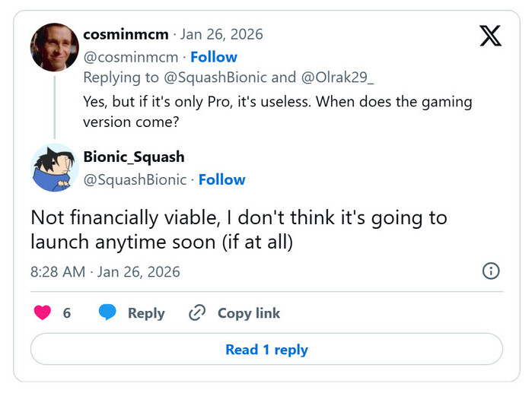Viewport: 532px width, 393px height.
Task: Open the info icon beside the timestamp
Action: pos(492,271)
